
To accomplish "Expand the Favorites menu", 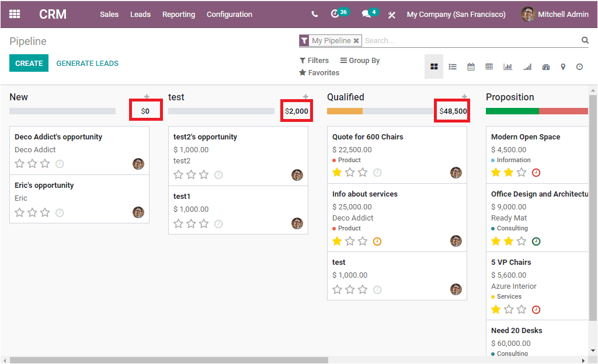I will [x=319, y=73].
